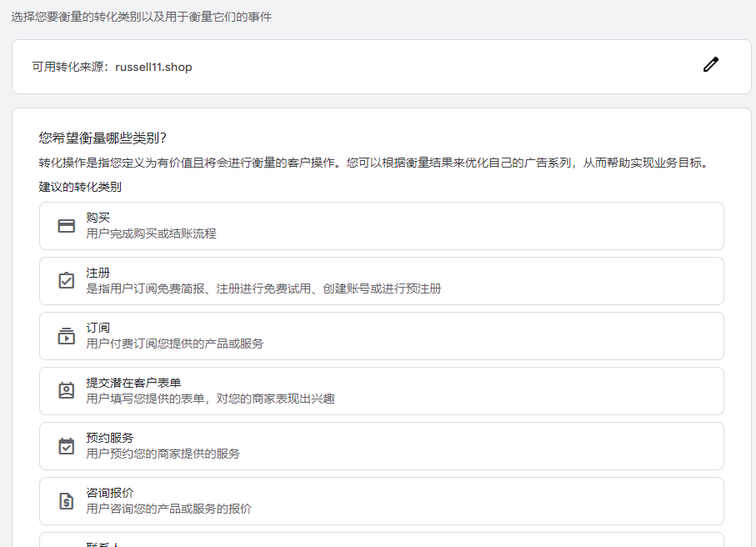The height and width of the screenshot is (547, 756).
Task: Click the dollar document icon for 咨询报价
Action: (x=67, y=501)
